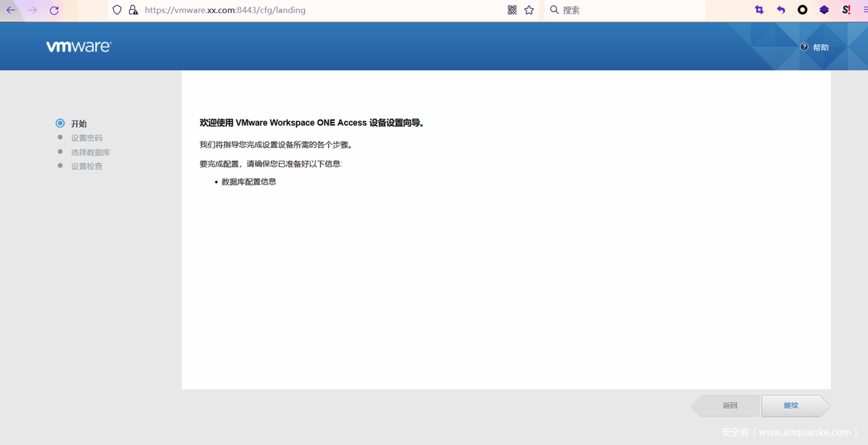Click the red S! extension icon
The image size is (868, 445).
pyautogui.click(x=846, y=10)
